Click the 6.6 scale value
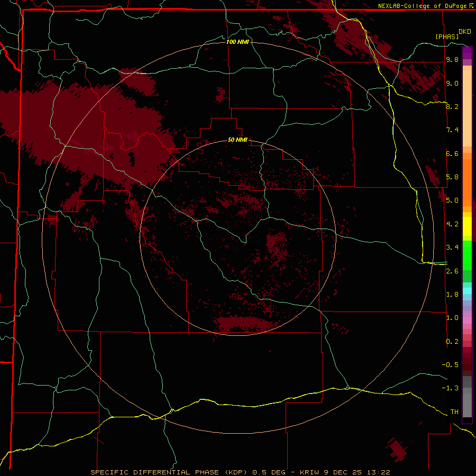This screenshot has height=476, width=476. (x=452, y=153)
